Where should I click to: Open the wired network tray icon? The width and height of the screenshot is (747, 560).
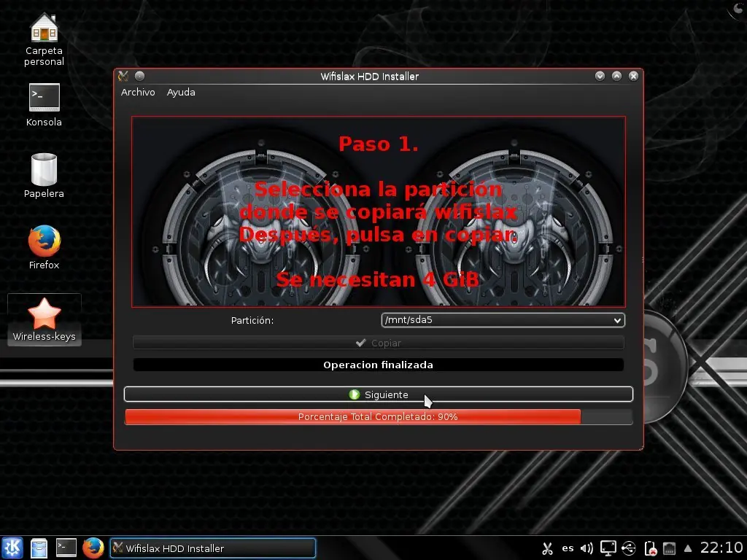670,548
